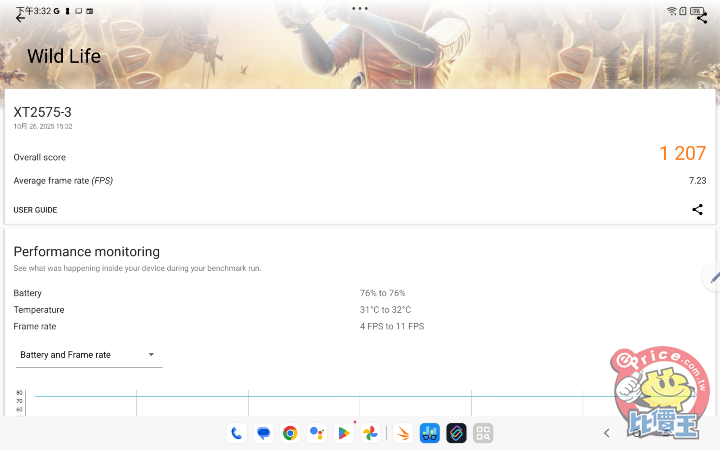Select Battery value 76% to 76%

pyautogui.click(x=382, y=293)
